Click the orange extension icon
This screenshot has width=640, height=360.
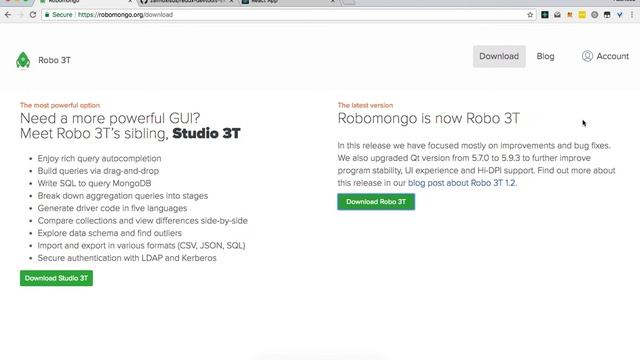[570, 15]
